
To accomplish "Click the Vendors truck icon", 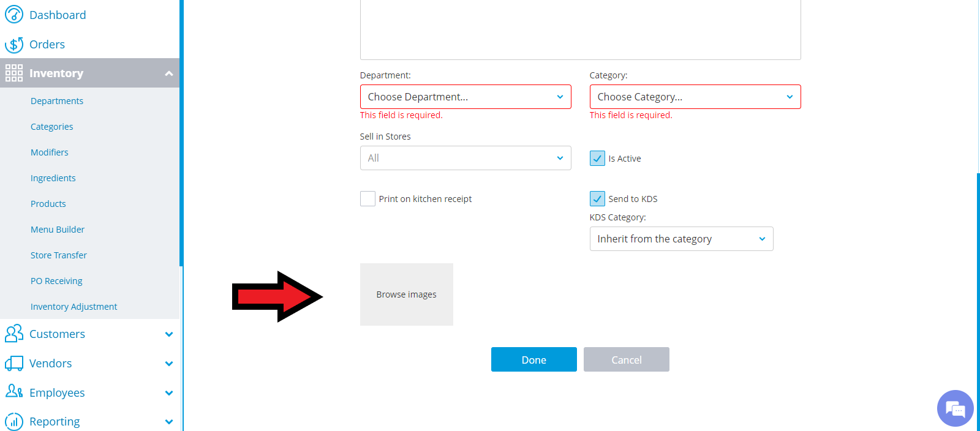I will [x=14, y=363].
